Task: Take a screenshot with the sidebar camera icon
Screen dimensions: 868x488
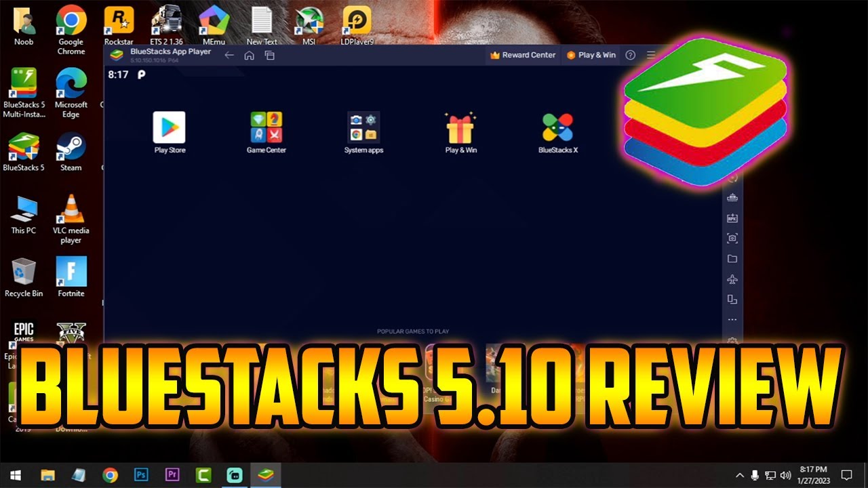Action: click(732, 238)
